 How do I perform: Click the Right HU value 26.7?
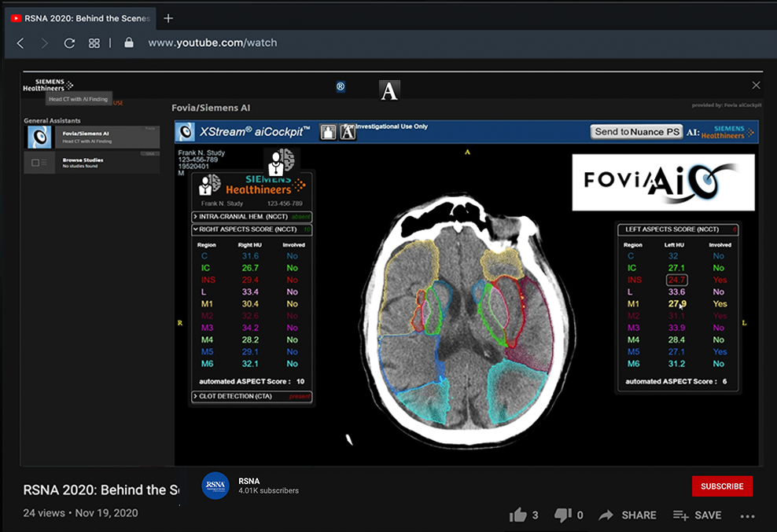pos(250,268)
